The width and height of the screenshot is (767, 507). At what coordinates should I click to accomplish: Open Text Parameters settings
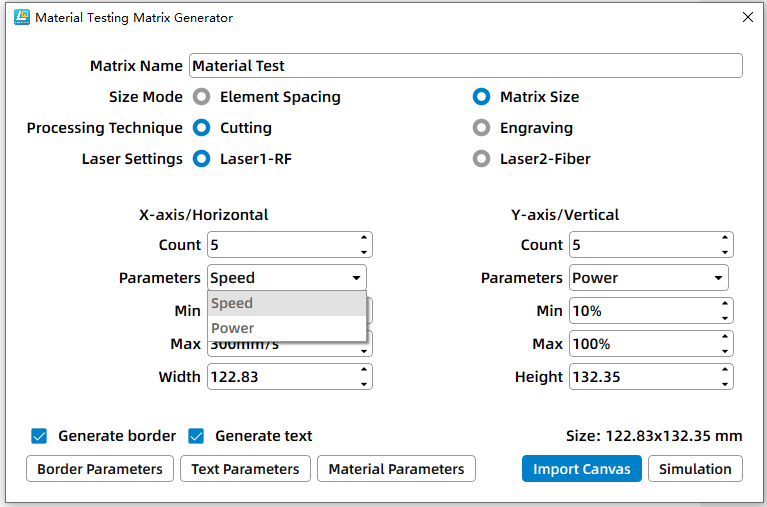point(245,469)
